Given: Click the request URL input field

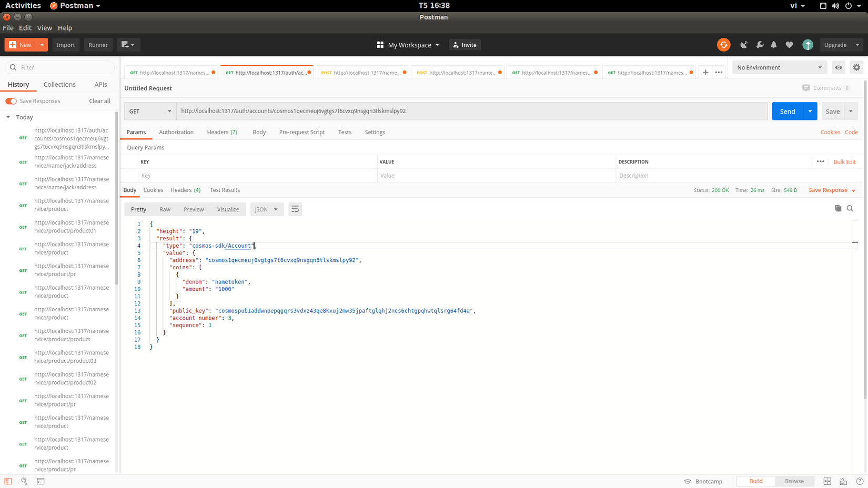Looking at the screenshot, I should click(472, 111).
